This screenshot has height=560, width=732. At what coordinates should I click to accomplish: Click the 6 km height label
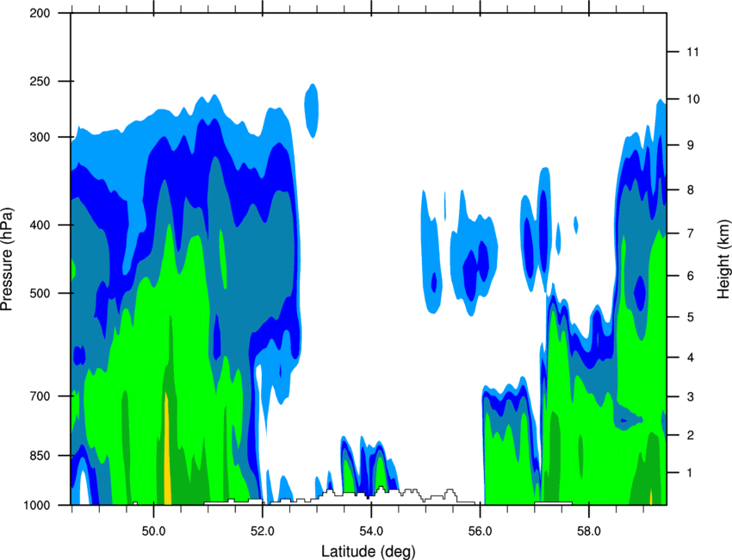tap(690, 276)
